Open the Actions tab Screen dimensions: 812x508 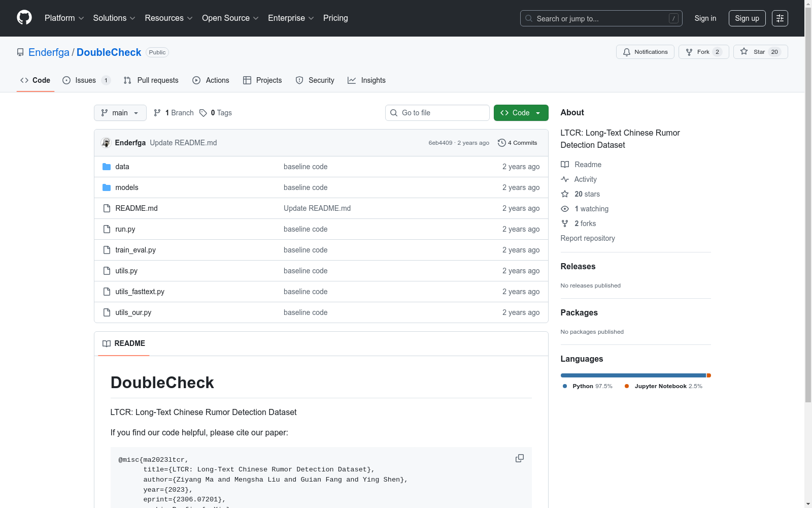(x=211, y=80)
